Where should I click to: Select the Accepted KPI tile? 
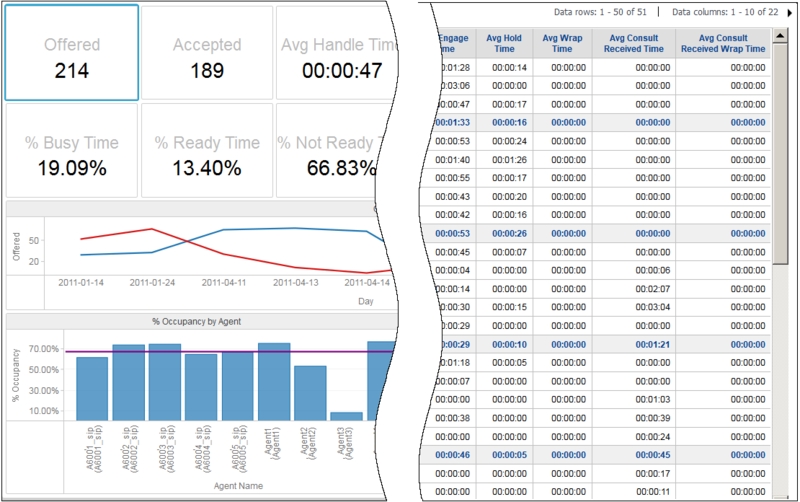pyautogui.click(x=207, y=52)
